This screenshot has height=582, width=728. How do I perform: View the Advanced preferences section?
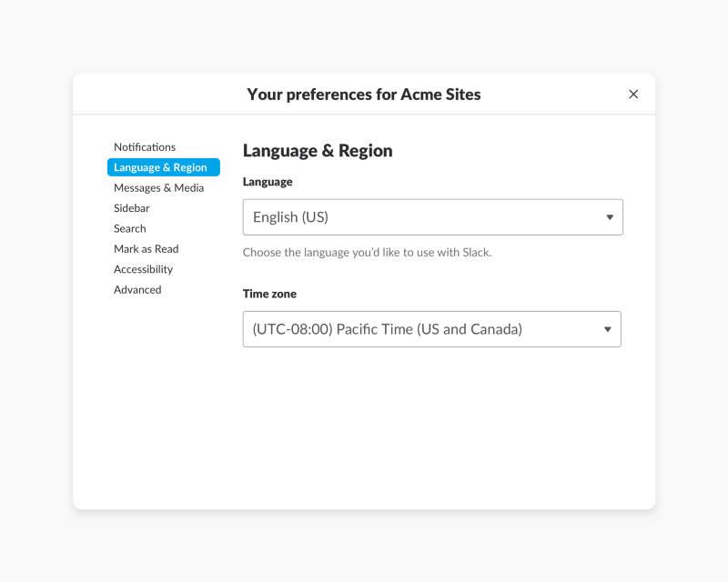[x=138, y=289]
